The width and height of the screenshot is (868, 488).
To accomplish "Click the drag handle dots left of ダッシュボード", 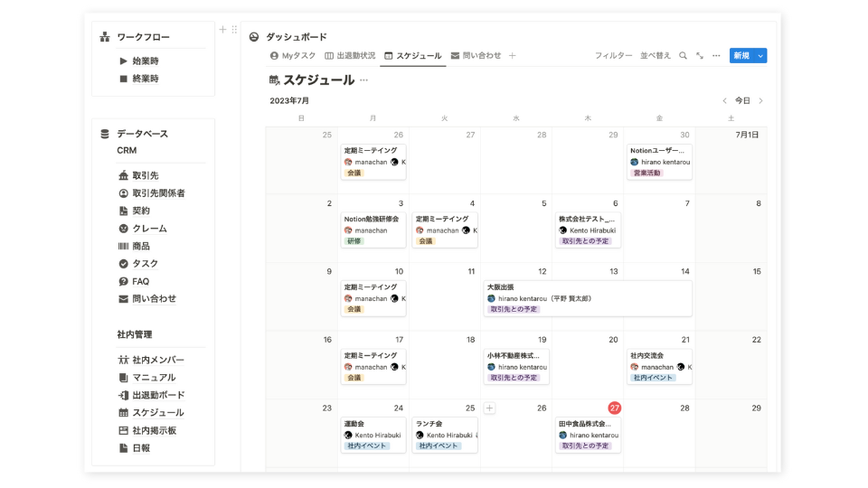I will click(x=235, y=30).
